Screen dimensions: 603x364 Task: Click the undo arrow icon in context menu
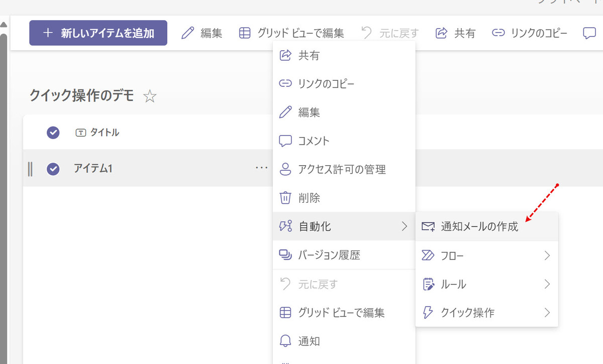point(285,284)
